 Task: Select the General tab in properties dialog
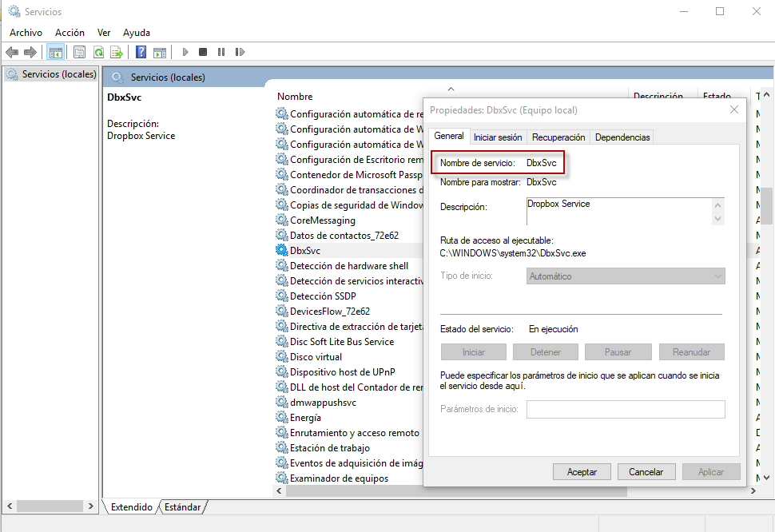(449, 136)
